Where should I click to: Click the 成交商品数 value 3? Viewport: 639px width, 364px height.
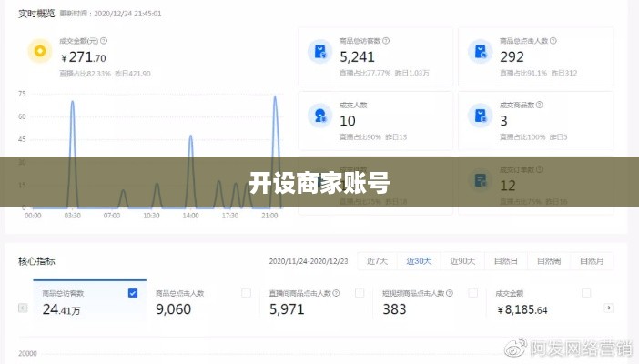503,121
